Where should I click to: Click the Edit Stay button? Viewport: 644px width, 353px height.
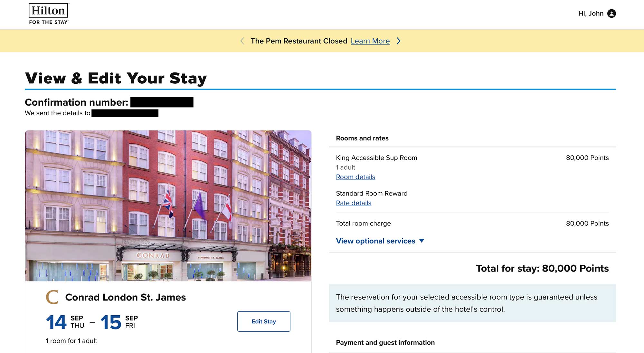[264, 321]
